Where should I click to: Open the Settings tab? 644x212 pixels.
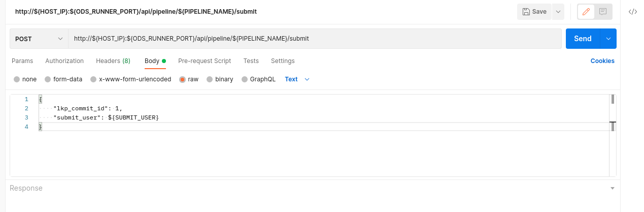283,61
